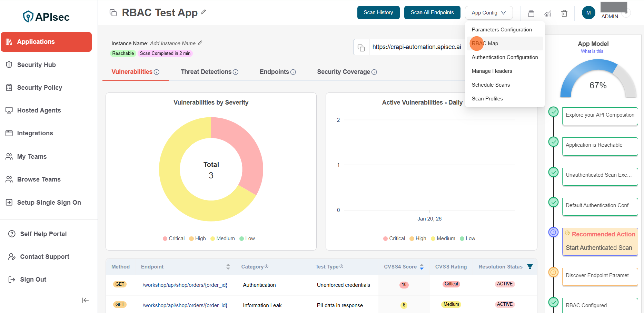
Task: Switch to the Endpoints tab
Action: (274, 72)
